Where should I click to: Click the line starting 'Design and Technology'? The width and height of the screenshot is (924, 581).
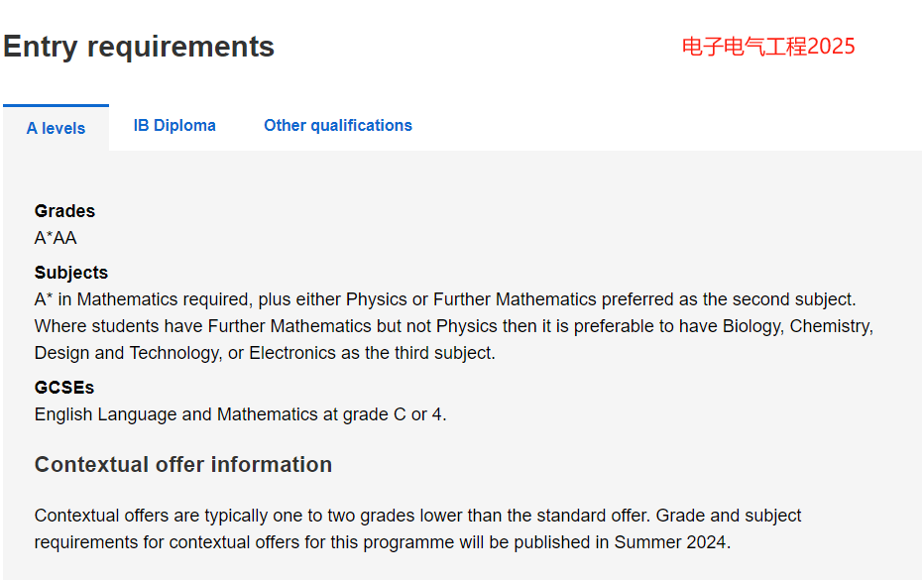265,353
